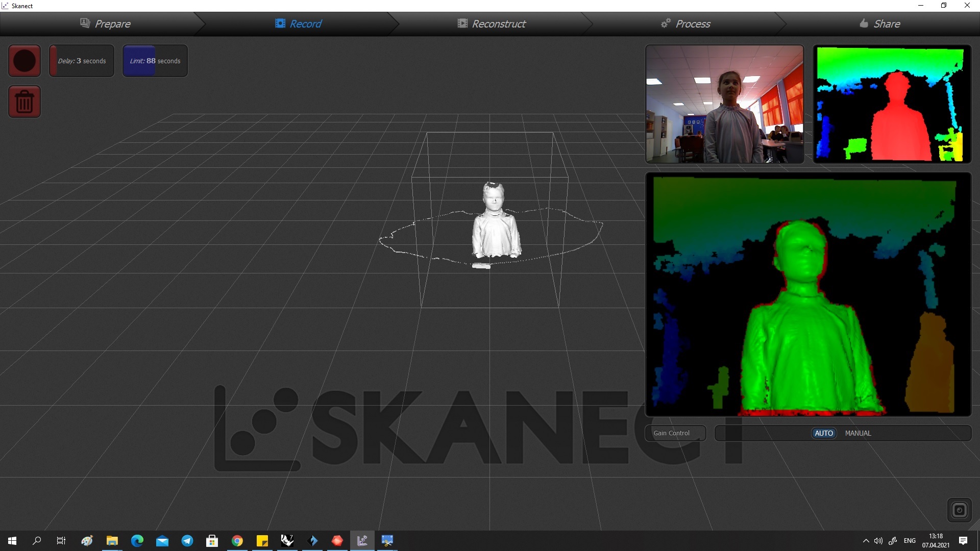The height and width of the screenshot is (551, 980).
Task: Launch Microsoft Edge from the taskbar
Action: point(137,541)
